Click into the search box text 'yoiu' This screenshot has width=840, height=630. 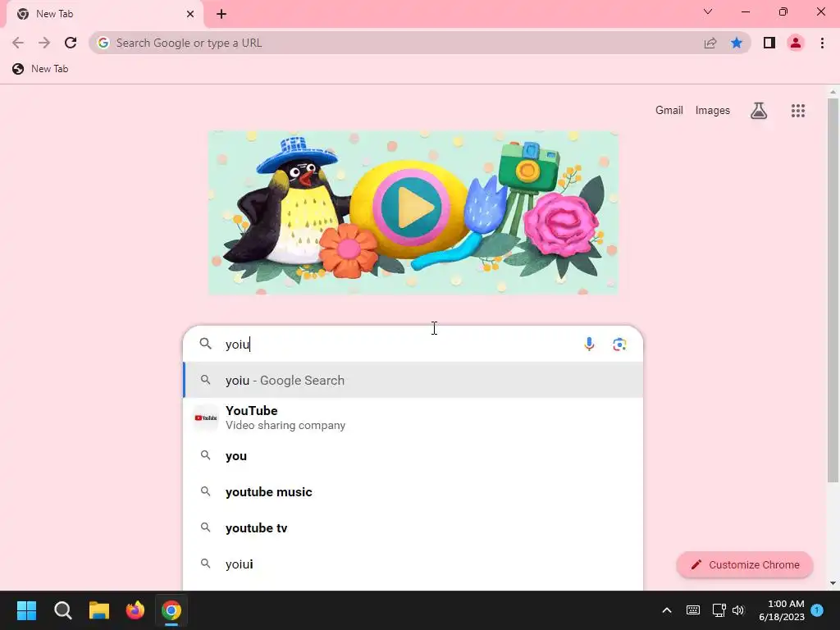click(x=237, y=344)
